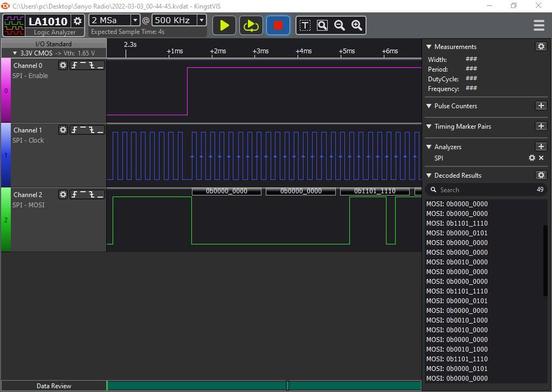Open the 2 MSa sample depth dropdown
552x392 pixels.
pyautogui.click(x=135, y=20)
